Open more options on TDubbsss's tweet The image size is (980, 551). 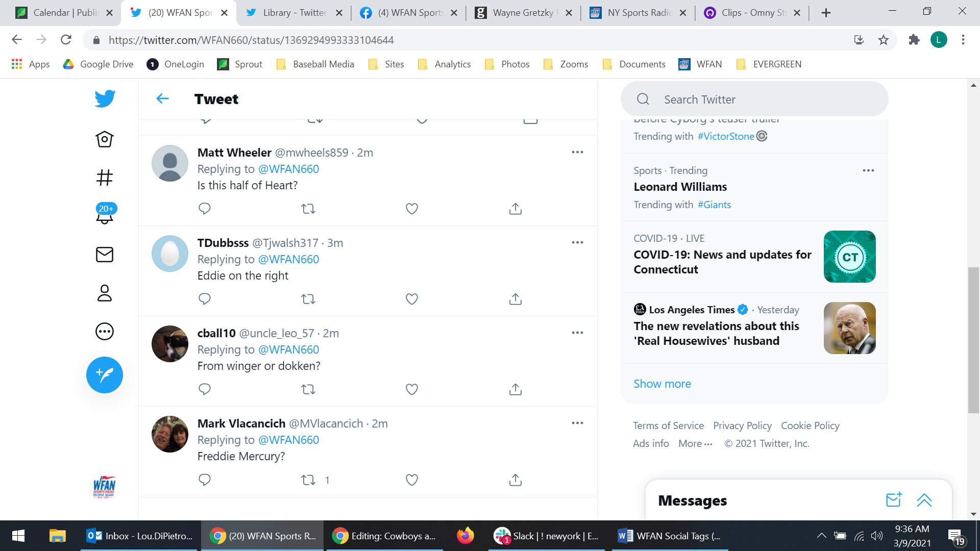click(x=577, y=243)
